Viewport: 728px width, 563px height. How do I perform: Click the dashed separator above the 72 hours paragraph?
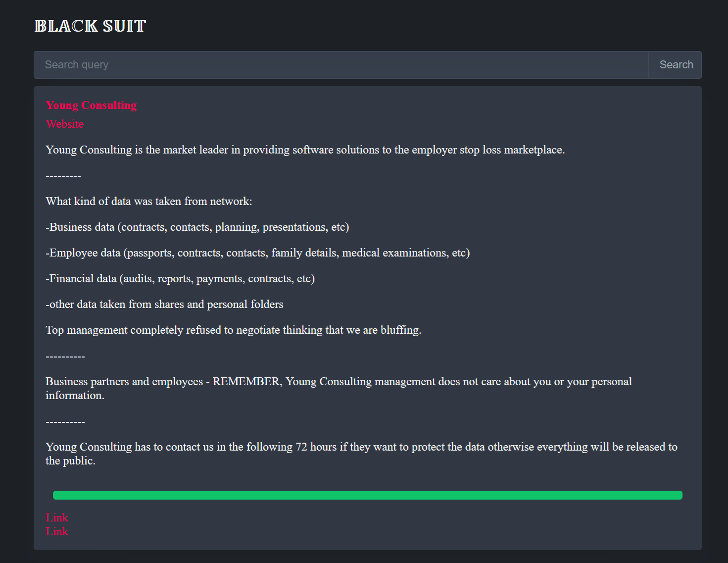pyautogui.click(x=65, y=422)
